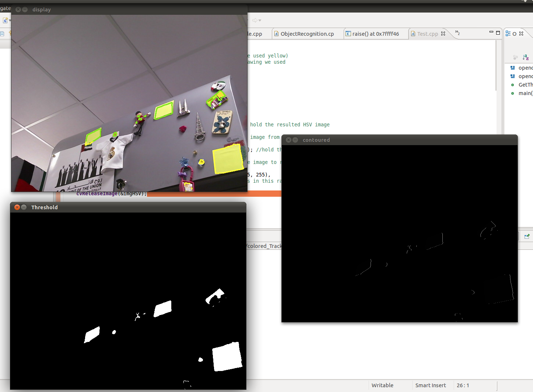Click the forward navigation arrow icon

point(254,21)
